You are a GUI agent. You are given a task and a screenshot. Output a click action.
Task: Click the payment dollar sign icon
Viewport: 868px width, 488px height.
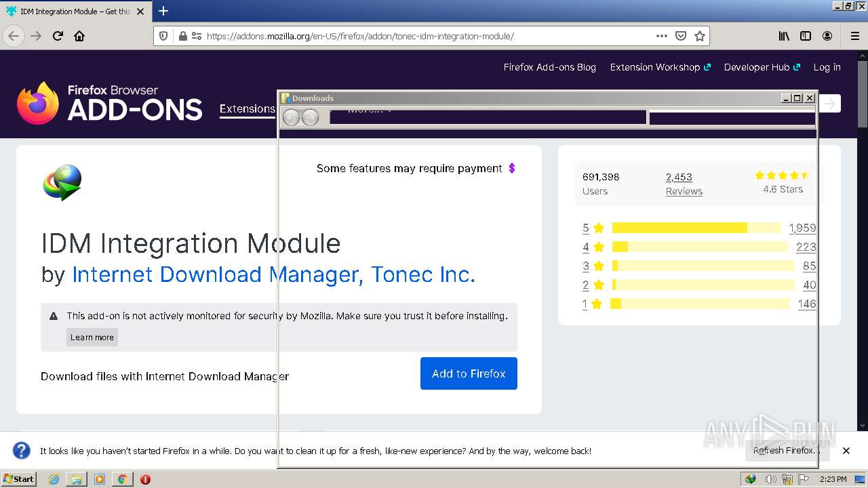512,168
